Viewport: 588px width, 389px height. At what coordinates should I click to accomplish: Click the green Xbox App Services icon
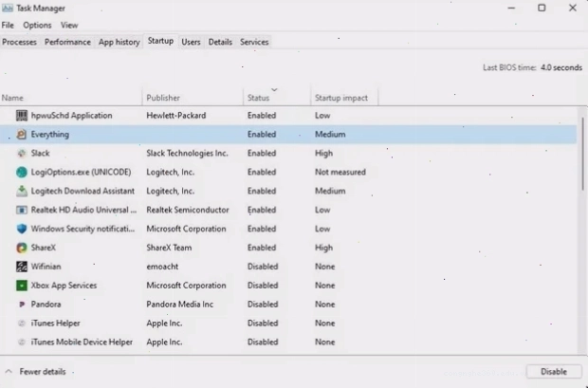click(22, 286)
